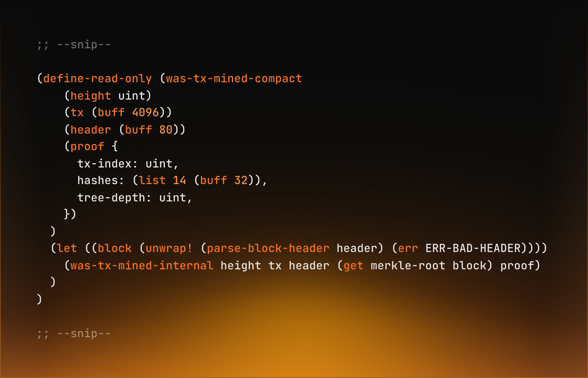588x378 pixels.
Task: Click the ERR-BAD-HEADER constant
Action: click(473, 248)
